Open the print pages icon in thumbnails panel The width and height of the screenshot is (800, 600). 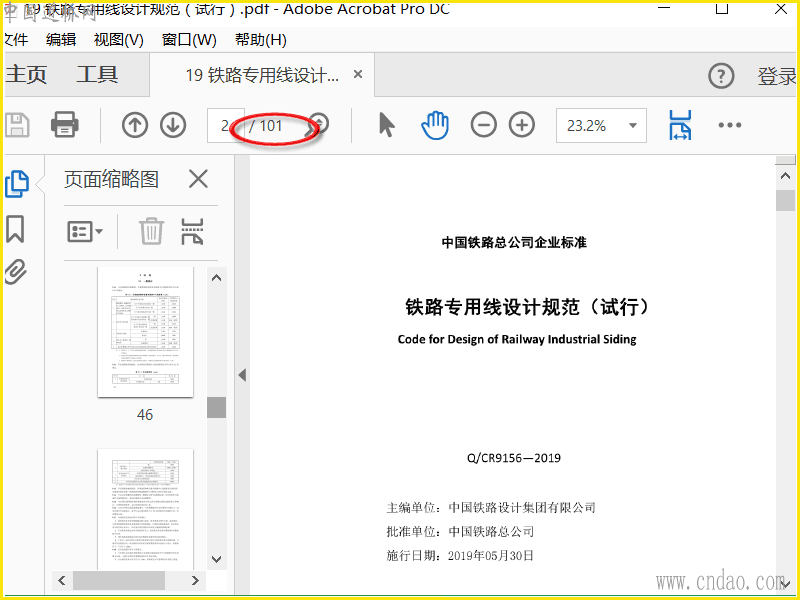192,231
